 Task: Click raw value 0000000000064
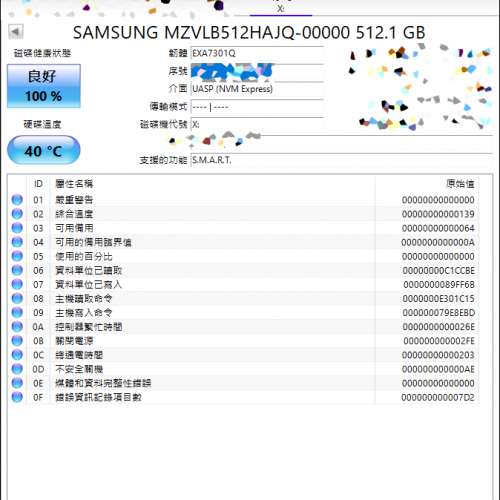coord(438,228)
